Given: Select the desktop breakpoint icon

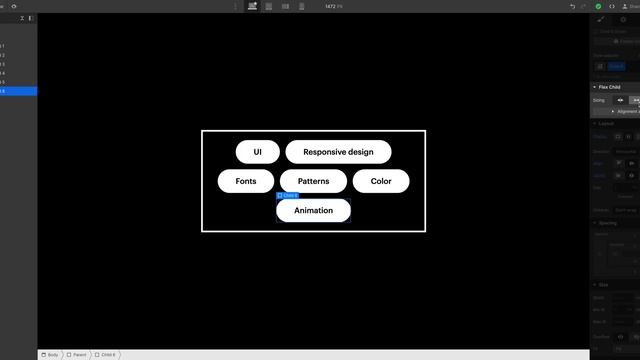Looking at the screenshot, I should tap(252, 6).
